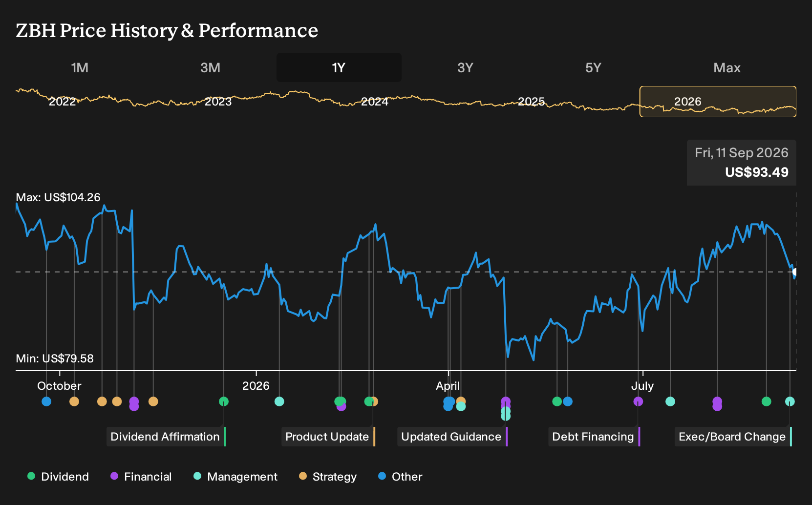Select the first orange Strategy marker after October

tap(74, 401)
